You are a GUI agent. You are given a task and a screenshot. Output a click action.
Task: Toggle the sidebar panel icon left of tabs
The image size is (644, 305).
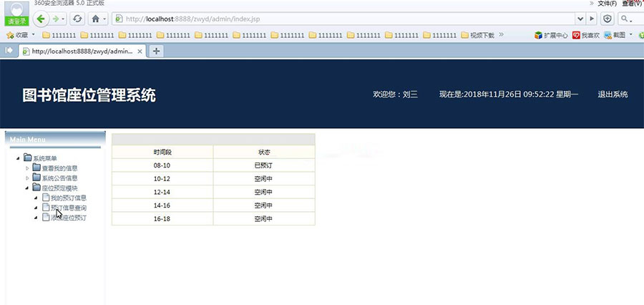click(x=9, y=51)
